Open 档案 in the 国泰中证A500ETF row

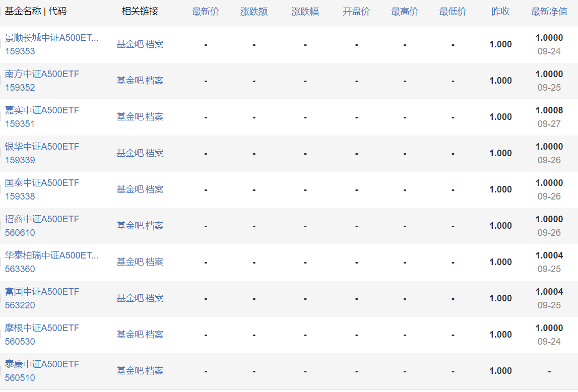(x=155, y=189)
